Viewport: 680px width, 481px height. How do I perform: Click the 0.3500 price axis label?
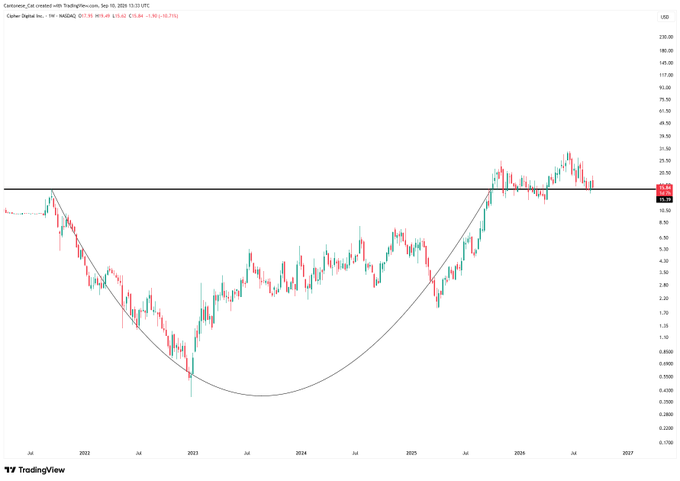666,402
